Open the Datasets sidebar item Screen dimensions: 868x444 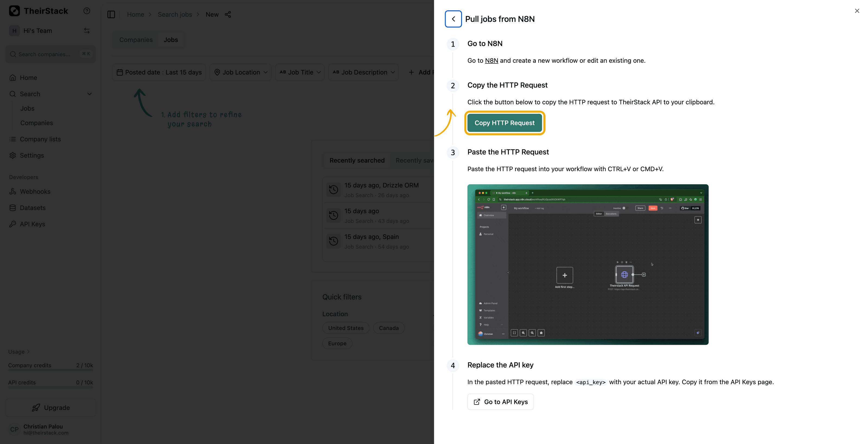(32, 208)
